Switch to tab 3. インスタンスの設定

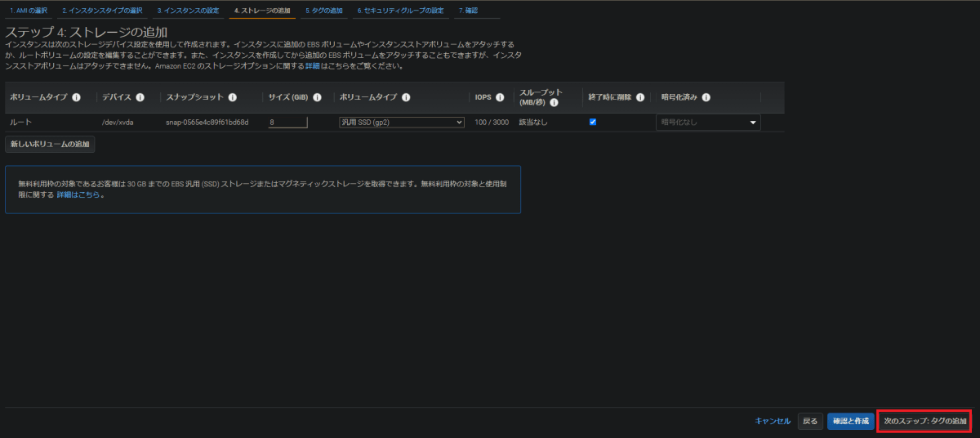tap(188, 11)
